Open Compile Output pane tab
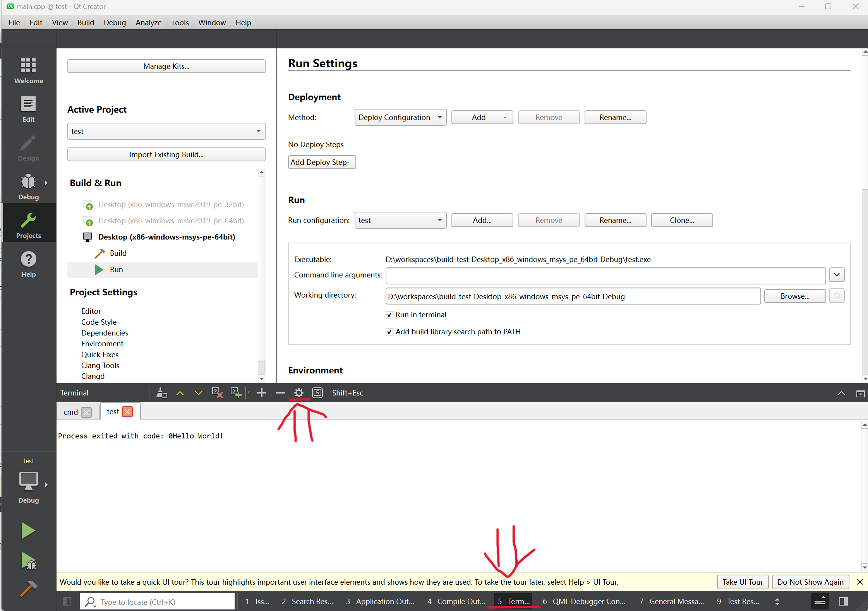 tap(456, 601)
